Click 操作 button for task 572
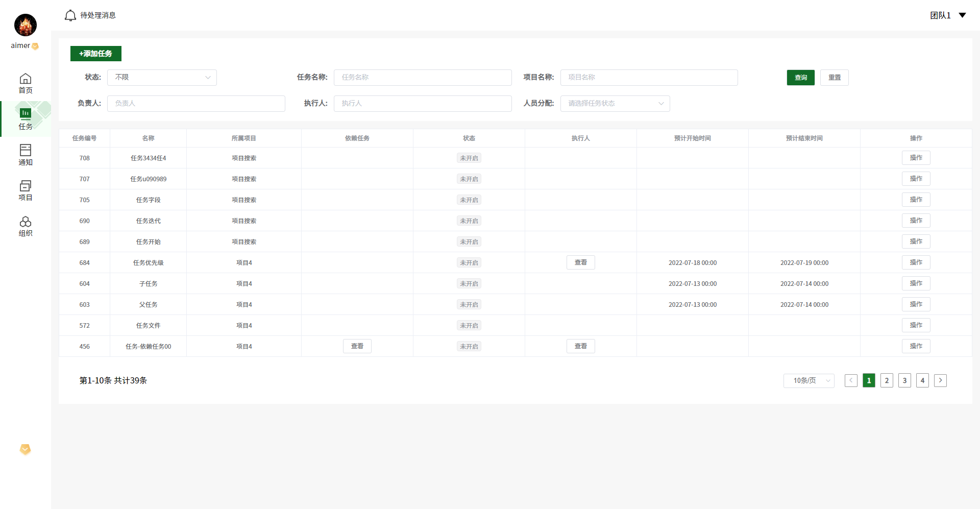Screen dimensions: 980x509 coord(916,325)
